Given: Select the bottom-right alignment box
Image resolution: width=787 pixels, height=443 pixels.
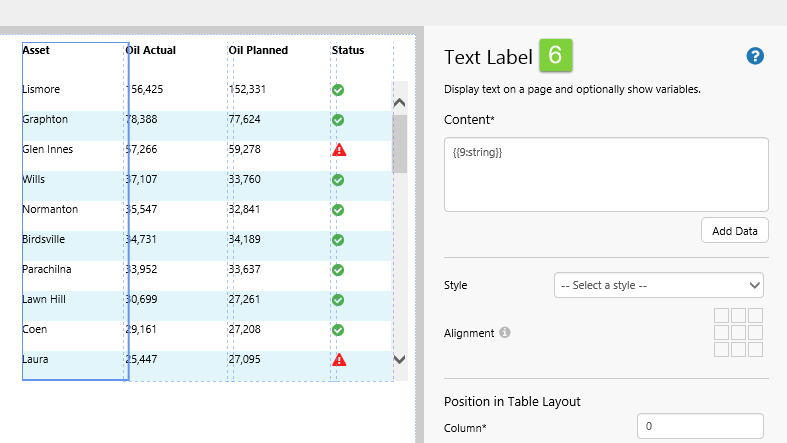Looking at the screenshot, I should coord(755,350).
